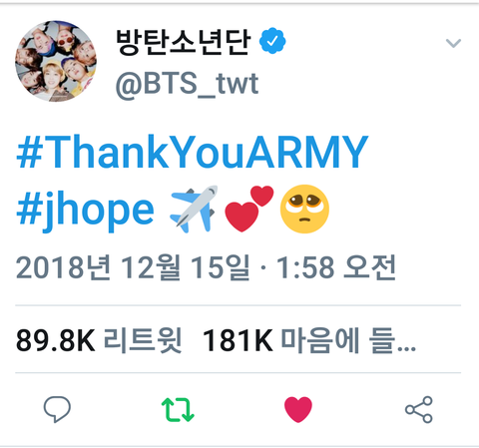Open the BTS profile picture
The height and width of the screenshot is (448, 479).
[x=56, y=61]
